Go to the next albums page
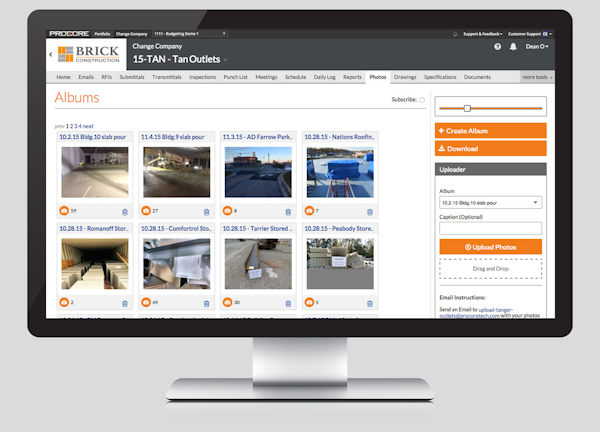The width and height of the screenshot is (600, 432). coord(88,126)
